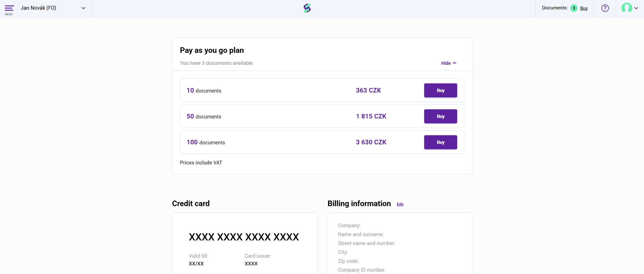The height and width of the screenshot is (274, 644).
Task: Select the 10 documents plan row
Action: coord(322,90)
